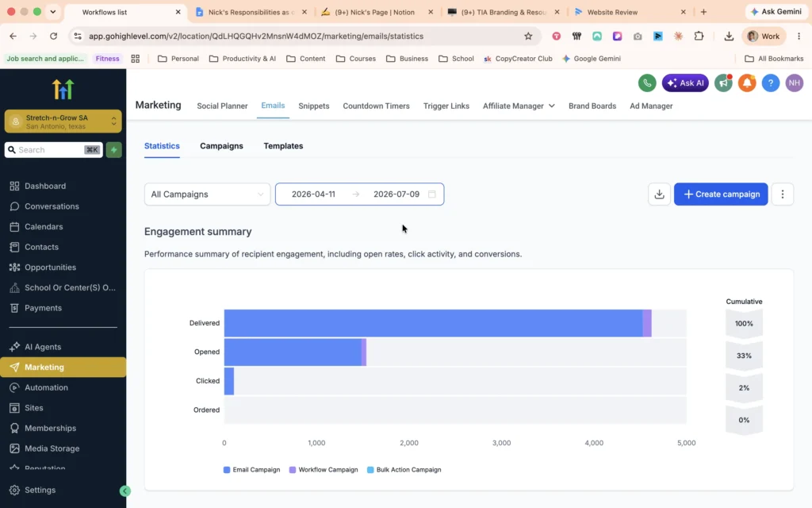Select the Statistics tab

pyautogui.click(x=162, y=146)
